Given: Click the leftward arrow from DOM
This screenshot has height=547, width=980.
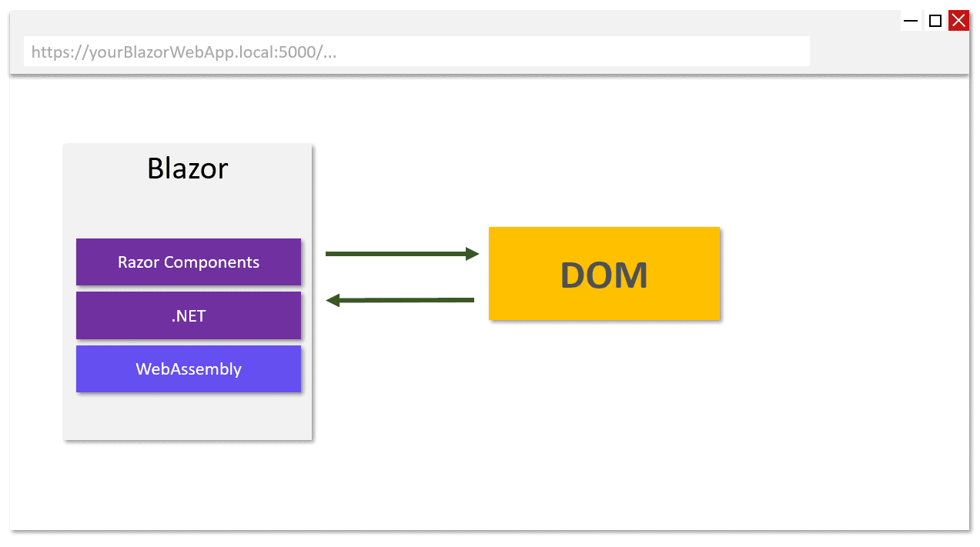Looking at the screenshot, I should tap(400, 299).
